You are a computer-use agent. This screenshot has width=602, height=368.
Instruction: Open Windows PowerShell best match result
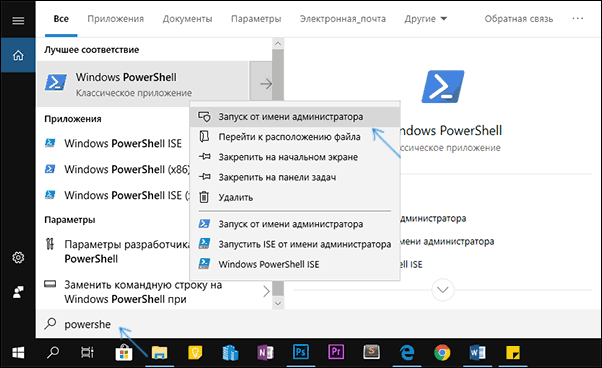pyautogui.click(x=143, y=84)
